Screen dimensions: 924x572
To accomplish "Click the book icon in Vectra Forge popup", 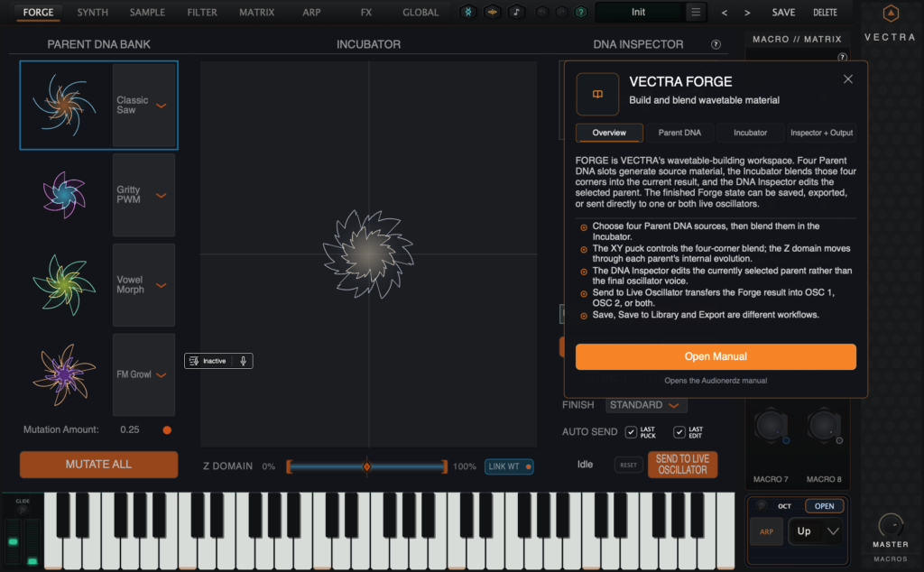I will point(597,94).
